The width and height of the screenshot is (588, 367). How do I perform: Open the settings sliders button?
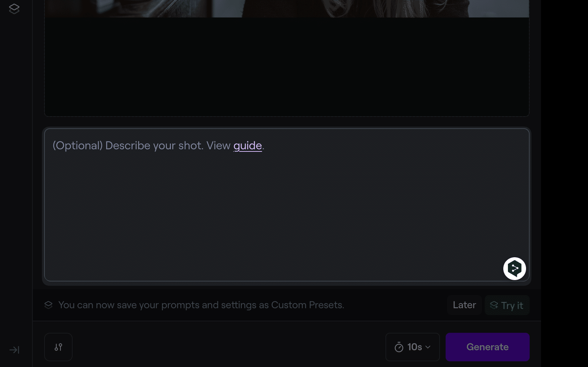(x=58, y=347)
